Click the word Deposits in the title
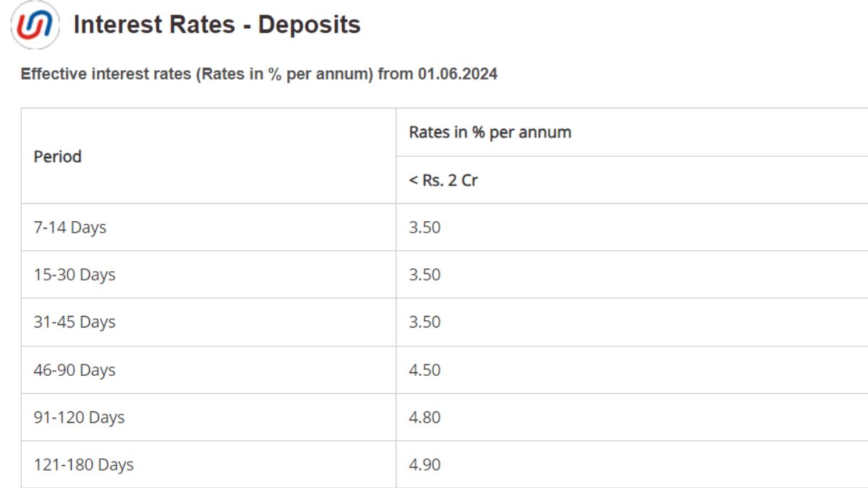Screen dimensions: 868x488 (310, 25)
